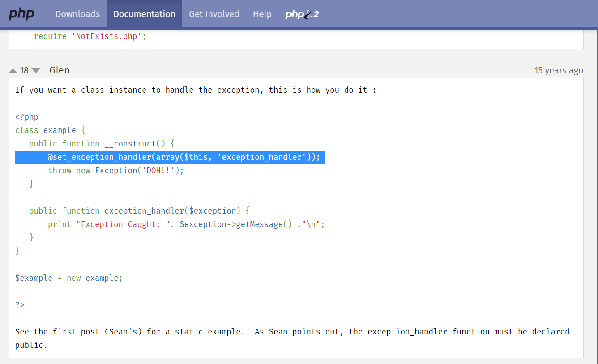
Task: Open the Get Involved page
Action: tap(214, 14)
